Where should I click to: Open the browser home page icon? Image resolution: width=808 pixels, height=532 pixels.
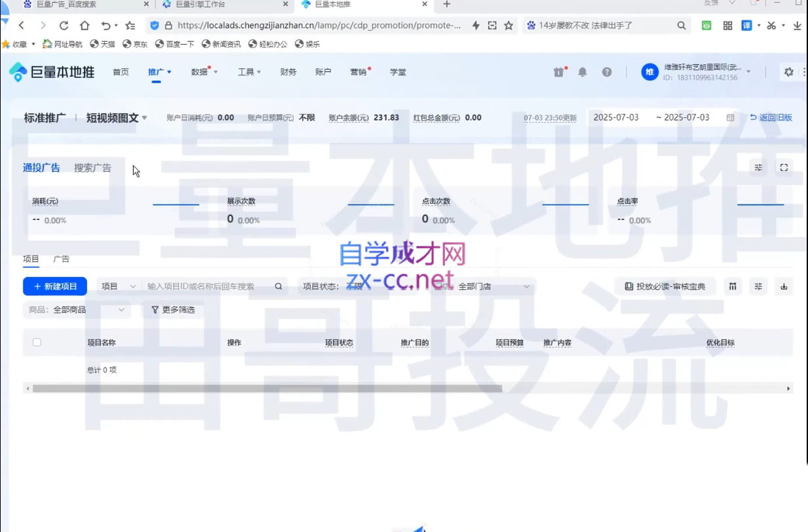tap(85, 26)
